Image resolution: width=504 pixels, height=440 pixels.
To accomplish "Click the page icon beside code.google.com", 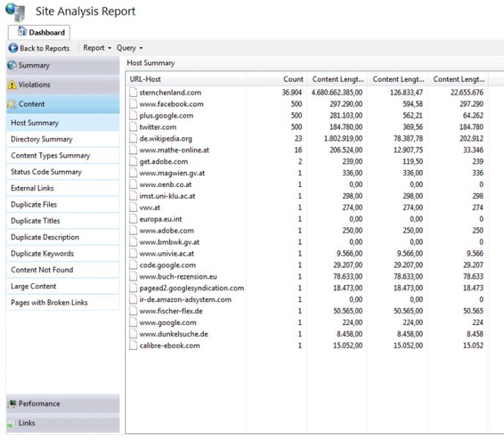I will (x=133, y=265).
